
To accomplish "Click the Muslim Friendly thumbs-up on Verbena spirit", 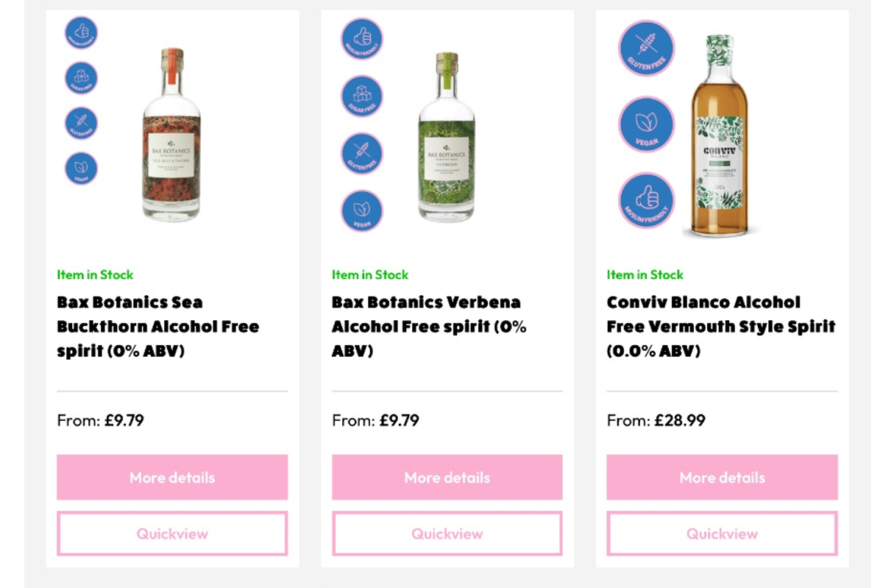I will (x=360, y=39).
